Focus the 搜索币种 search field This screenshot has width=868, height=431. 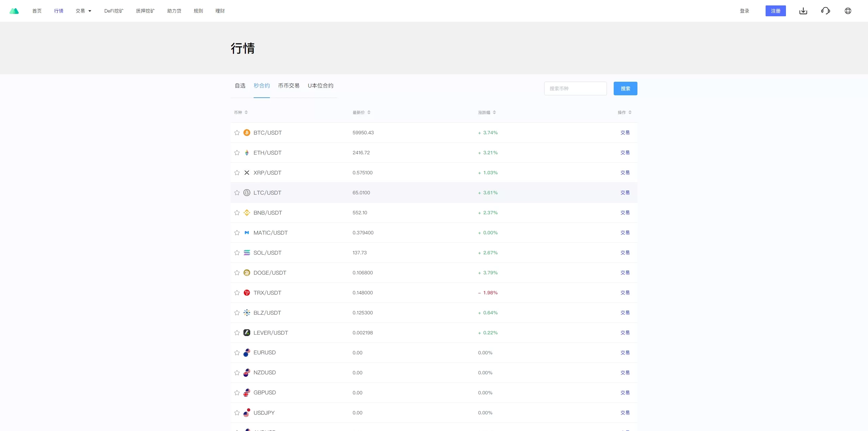pyautogui.click(x=575, y=89)
